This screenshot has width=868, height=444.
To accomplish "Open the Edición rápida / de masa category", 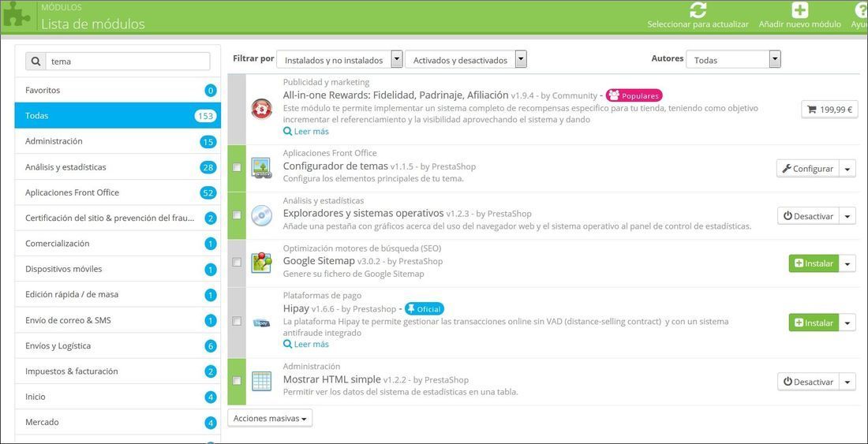I will pos(118,294).
